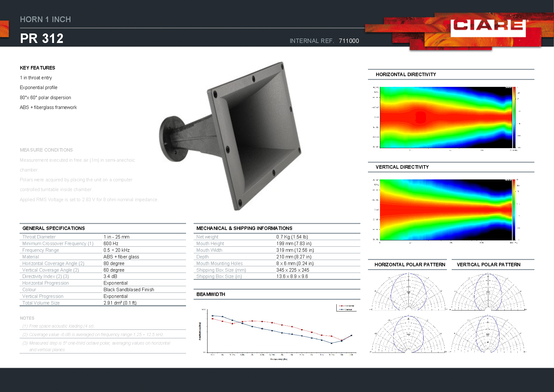Viewport: 554px width, 392px height.
Task: Click the 'Mouth Height' row label
Action: pos(210,244)
